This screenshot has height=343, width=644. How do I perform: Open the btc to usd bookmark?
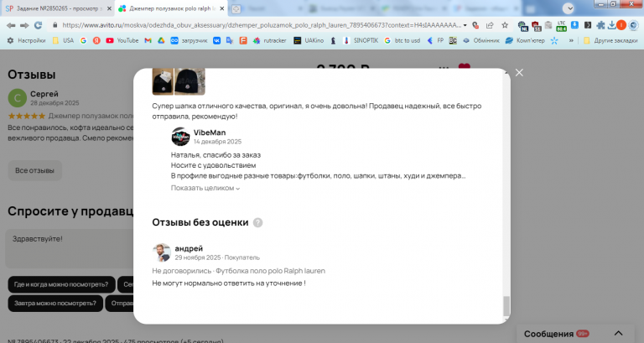pos(402,40)
